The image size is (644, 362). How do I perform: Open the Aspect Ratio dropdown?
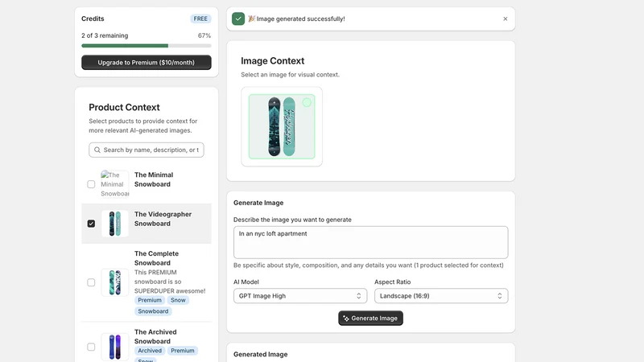tap(441, 296)
